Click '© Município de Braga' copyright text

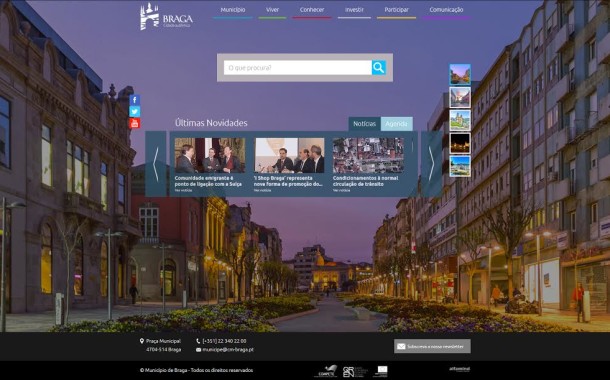click(x=196, y=370)
